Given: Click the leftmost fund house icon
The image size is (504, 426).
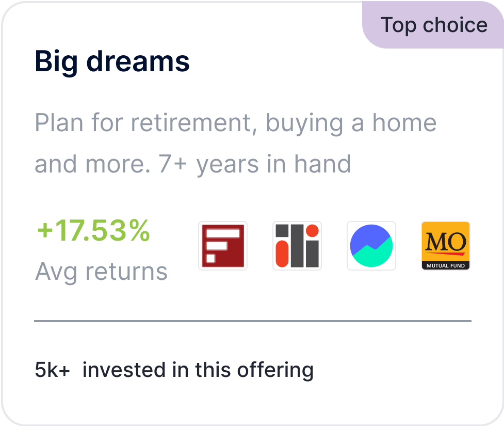Looking at the screenshot, I should coord(222,246).
